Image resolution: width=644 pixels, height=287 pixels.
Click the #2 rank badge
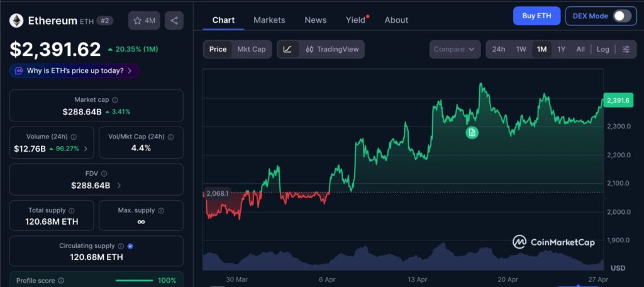point(105,21)
